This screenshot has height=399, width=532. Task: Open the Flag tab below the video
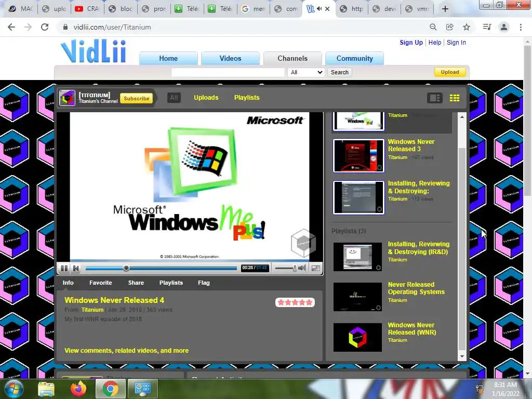point(204,283)
